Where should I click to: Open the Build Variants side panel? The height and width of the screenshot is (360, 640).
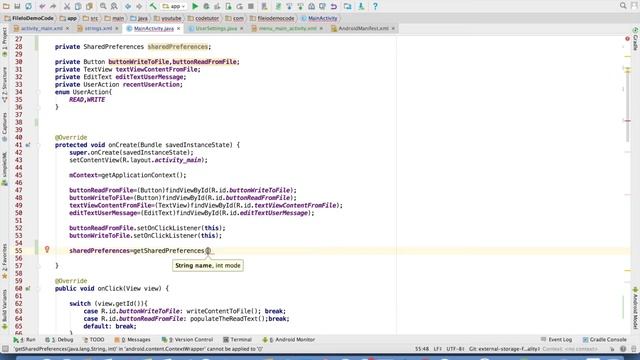tap(4, 309)
